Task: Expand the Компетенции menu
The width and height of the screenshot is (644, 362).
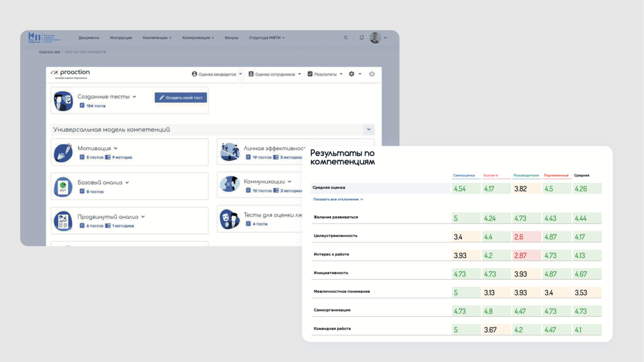Action: pos(157,37)
